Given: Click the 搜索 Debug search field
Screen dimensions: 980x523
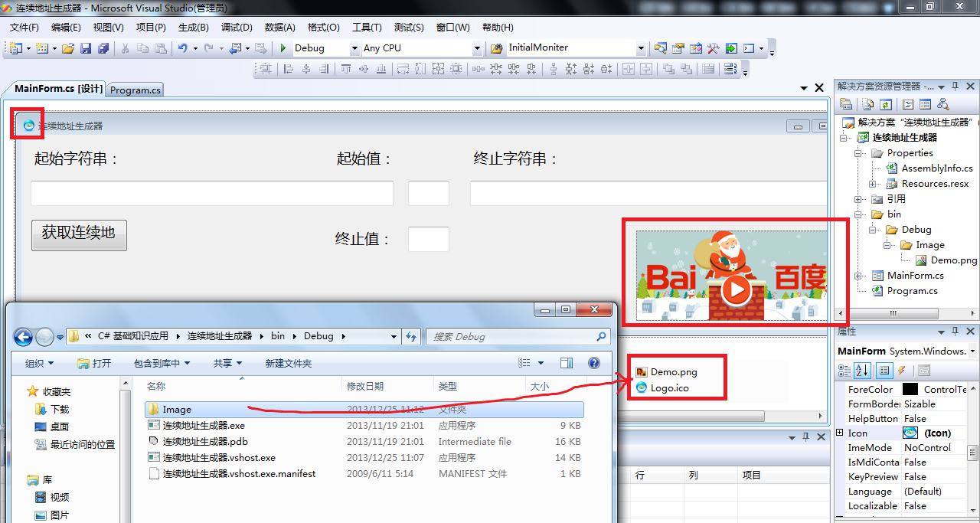Looking at the screenshot, I should click(518, 336).
